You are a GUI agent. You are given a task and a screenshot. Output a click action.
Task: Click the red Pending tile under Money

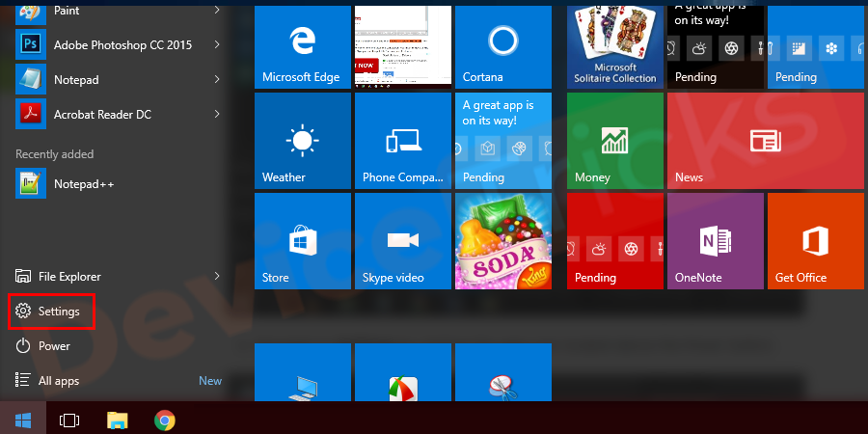615,241
